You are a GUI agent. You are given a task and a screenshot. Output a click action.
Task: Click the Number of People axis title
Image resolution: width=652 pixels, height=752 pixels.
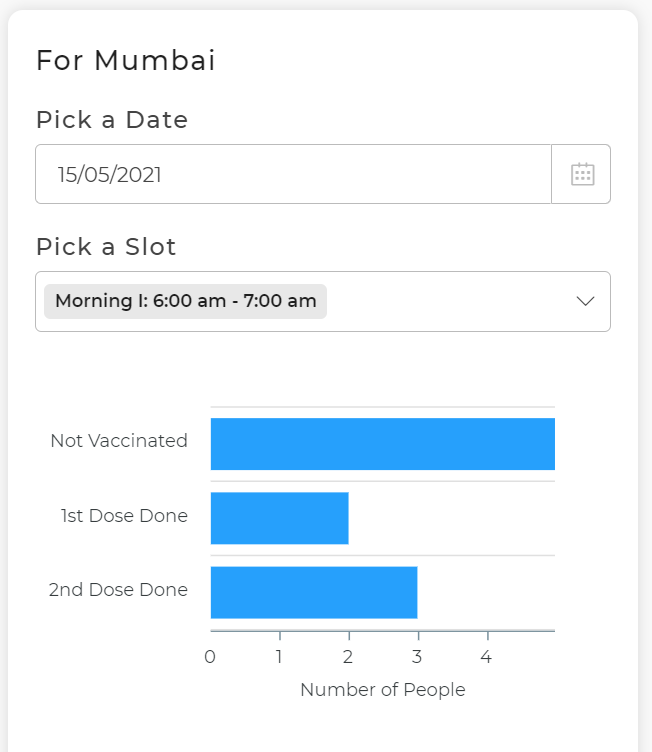(x=382, y=690)
